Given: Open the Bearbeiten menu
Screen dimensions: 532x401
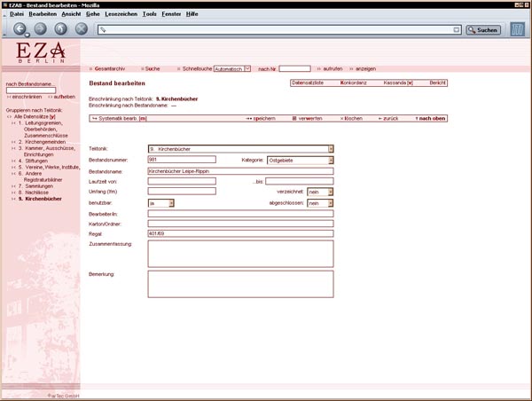Looking at the screenshot, I should point(43,14).
